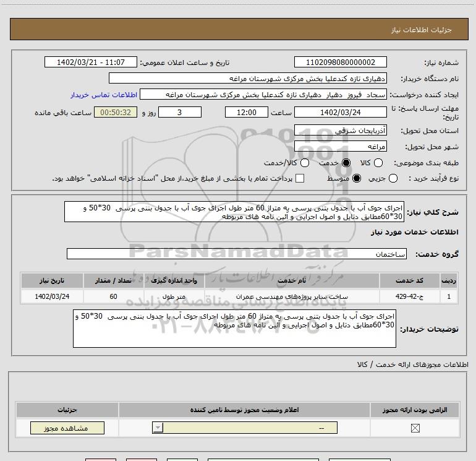Click the توضیحات خریدار text area
This screenshot has height=461, width=476.
click(x=234, y=329)
